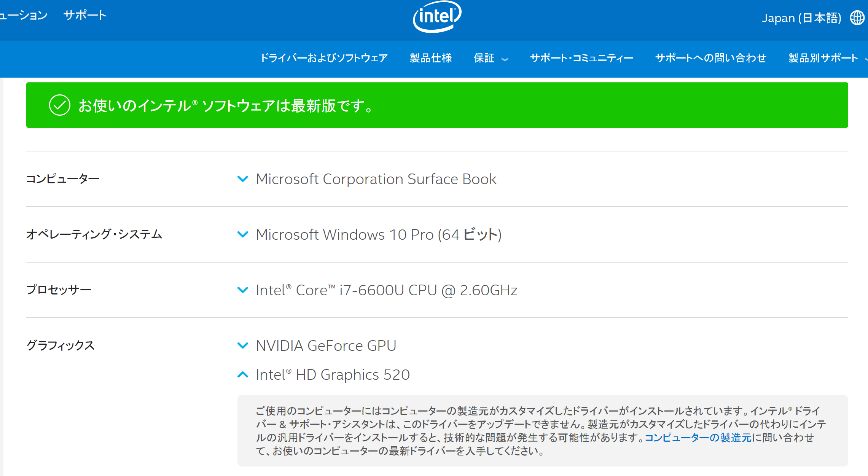Expand the Microsoft Corporation Surface Book chevron
Viewport: 868px width, 476px height.
click(x=243, y=178)
